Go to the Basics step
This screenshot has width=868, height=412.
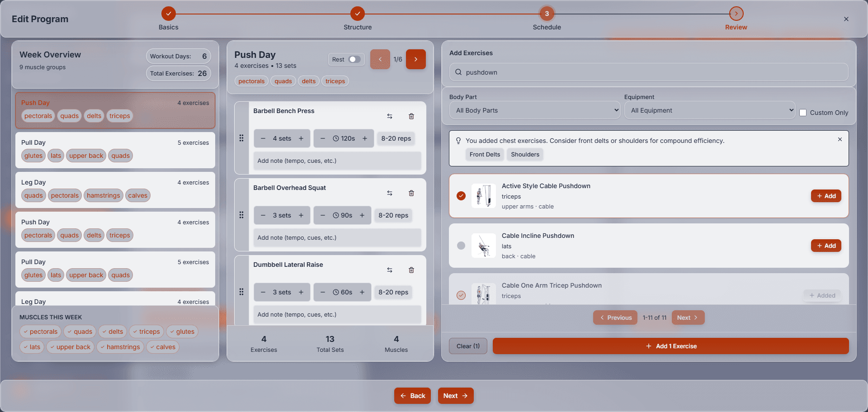tap(168, 14)
